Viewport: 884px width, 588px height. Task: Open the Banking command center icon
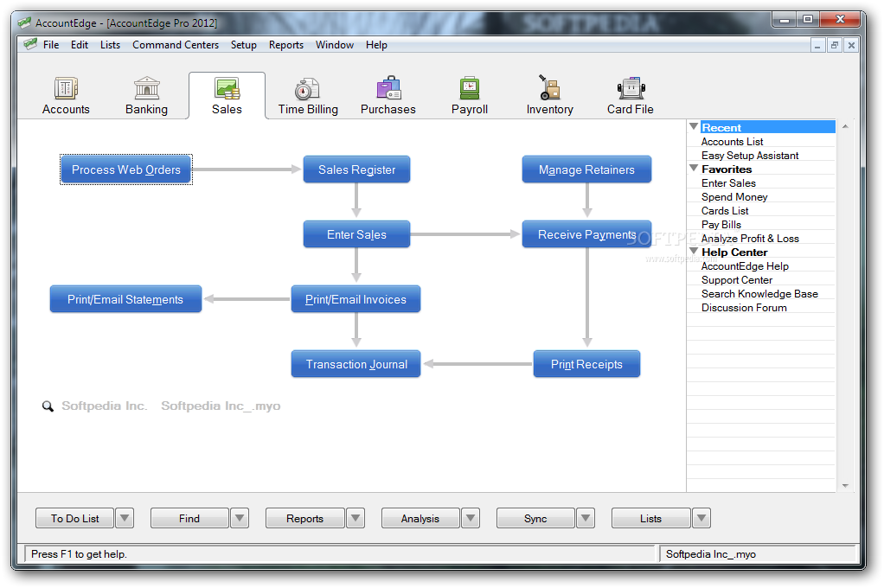point(146,88)
